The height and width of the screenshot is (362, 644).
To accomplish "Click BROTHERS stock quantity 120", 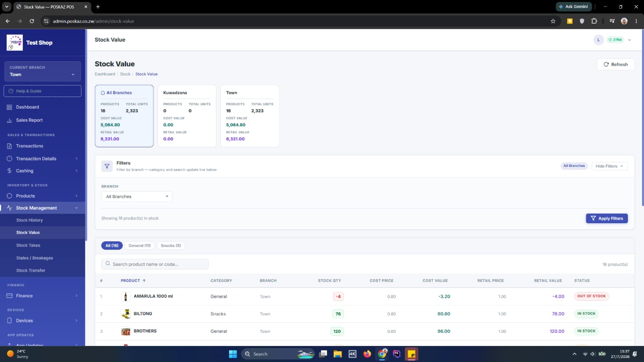I will point(337,331).
